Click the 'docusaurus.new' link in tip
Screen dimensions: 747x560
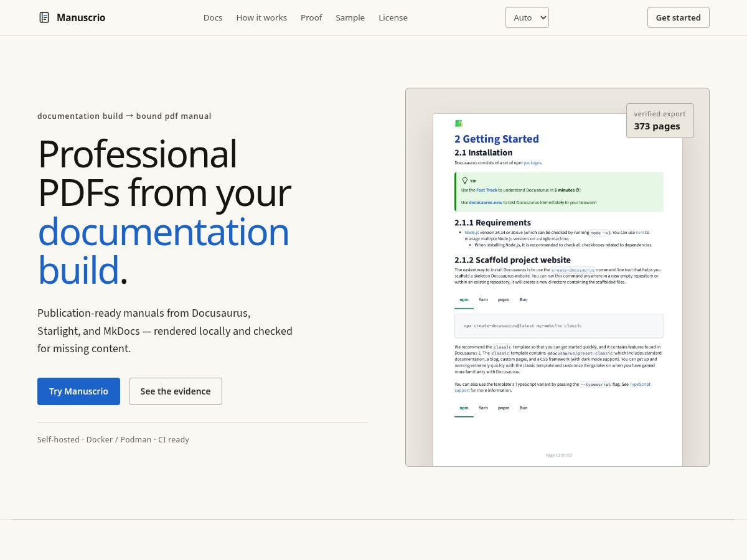click(486, 202)
